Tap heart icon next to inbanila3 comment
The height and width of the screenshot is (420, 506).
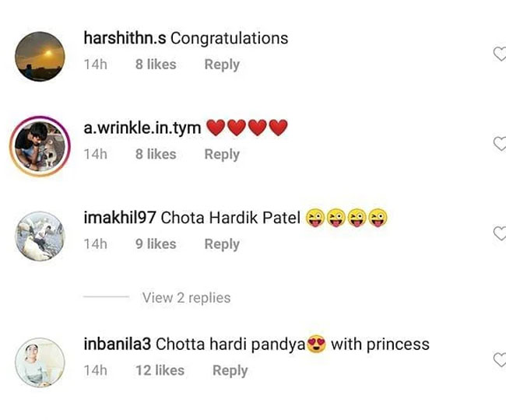click(501, 360)
